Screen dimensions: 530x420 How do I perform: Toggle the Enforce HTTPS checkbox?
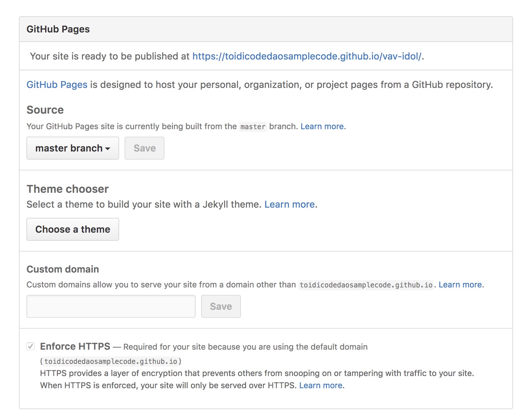coord(30,346)
